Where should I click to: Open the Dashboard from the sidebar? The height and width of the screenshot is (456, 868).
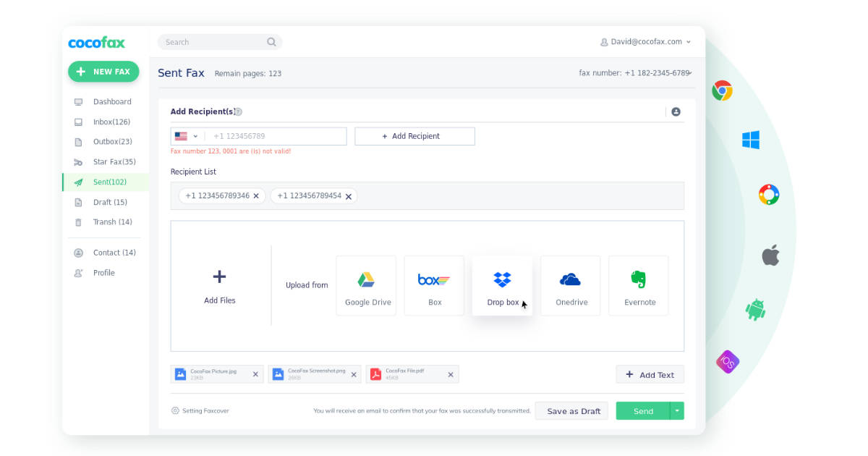tap(112, 101)
